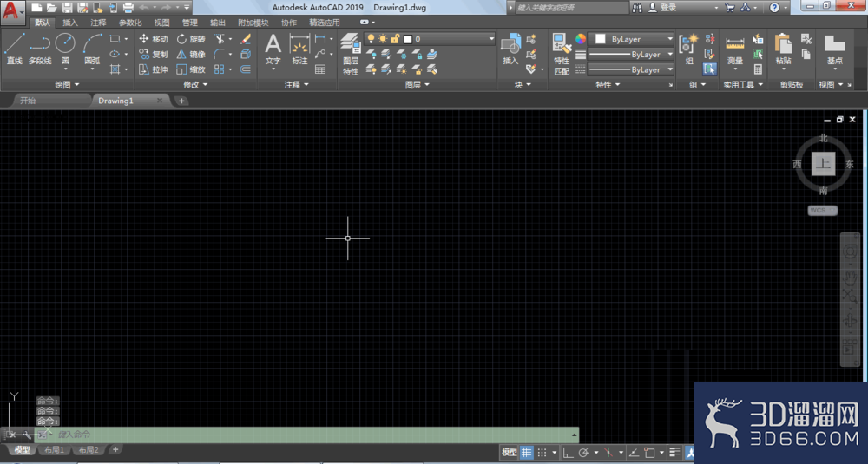Open the Manage (管理) ribbon tab
The width and height of the screenshot is (868, 464).
[190, 23]
